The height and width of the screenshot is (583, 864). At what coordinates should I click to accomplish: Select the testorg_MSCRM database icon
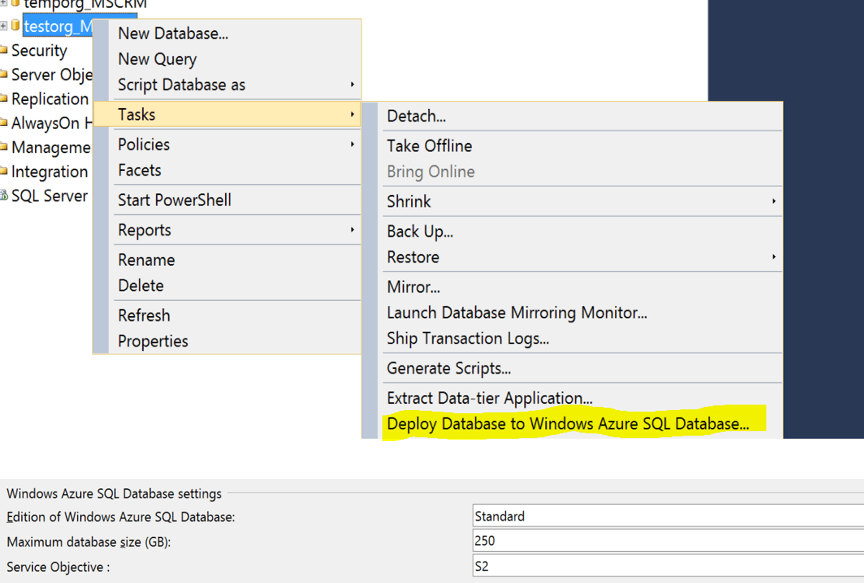point(14,26)
